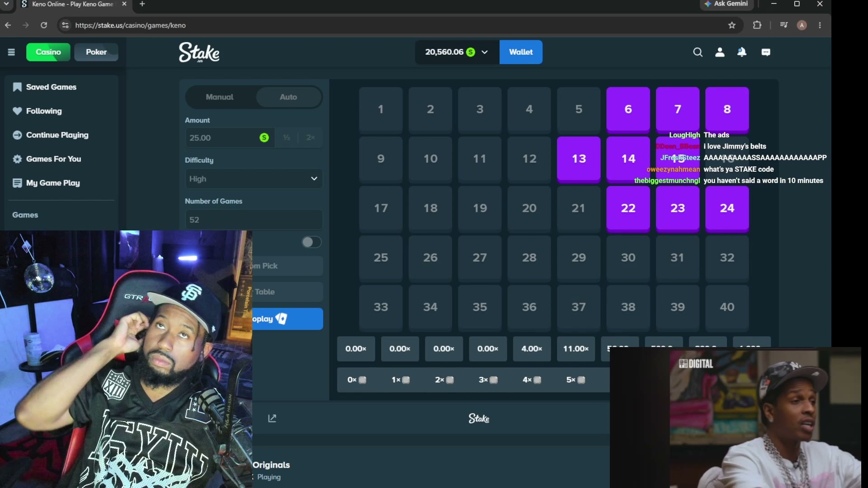Click the My Game Play list icon

tap(17, 183)
